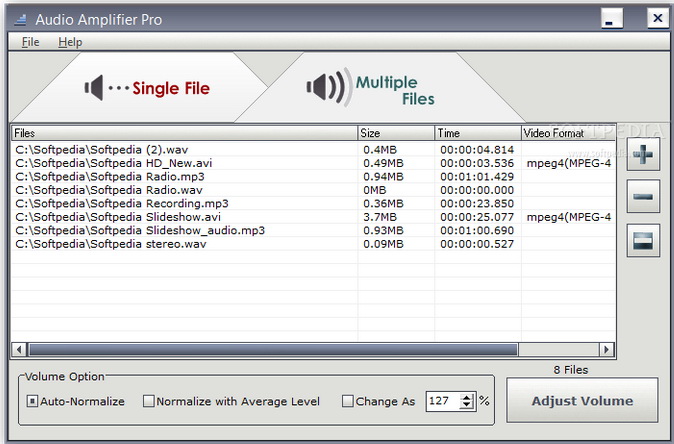The height and width of the screenshot is (444, 674).
Task: Sort by the Files column header
Action: [184, 133]
